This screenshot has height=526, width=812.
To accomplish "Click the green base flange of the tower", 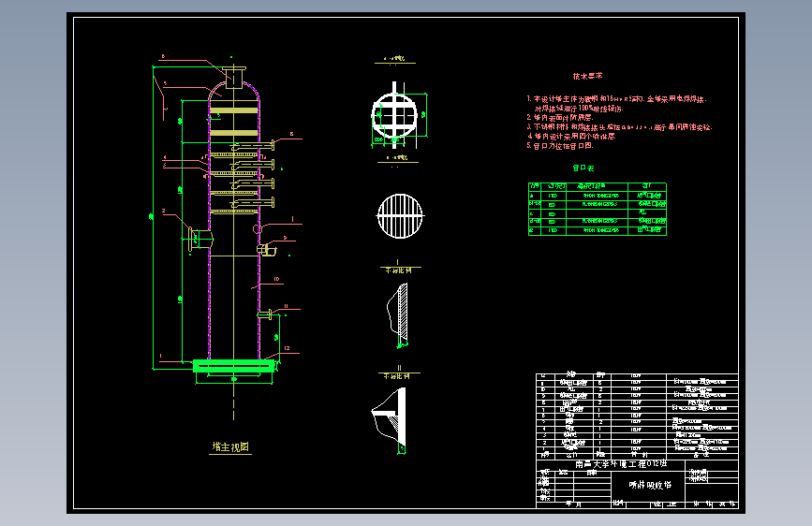I will tap(234, 366).
